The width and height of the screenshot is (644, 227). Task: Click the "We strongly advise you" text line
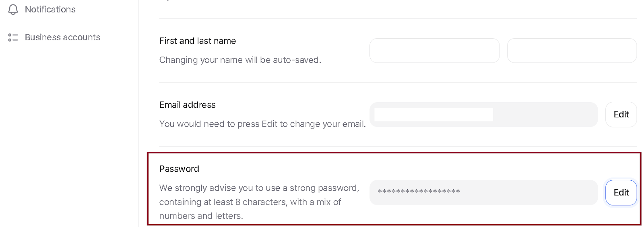[x=259, y=188]
